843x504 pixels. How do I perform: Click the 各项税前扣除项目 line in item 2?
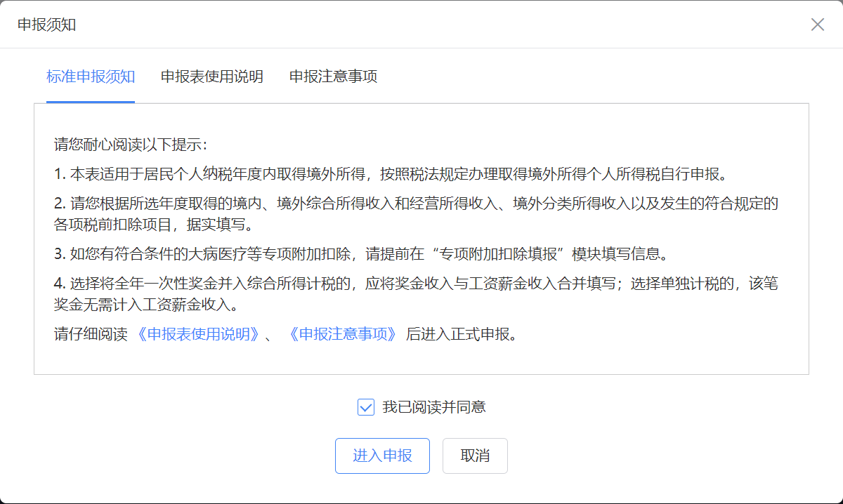click(152, 225)
